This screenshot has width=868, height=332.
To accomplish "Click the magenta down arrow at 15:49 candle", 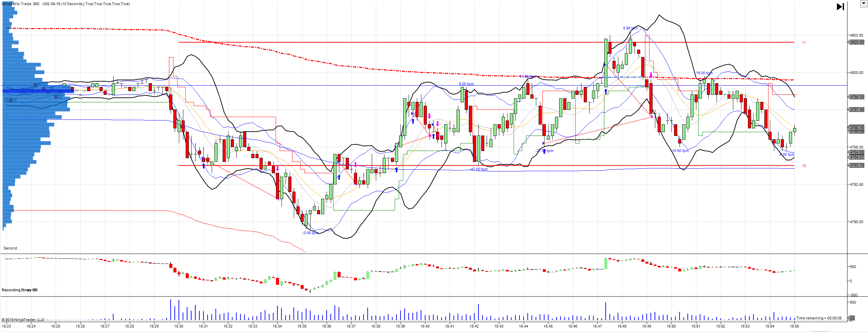I will tap(651, 75).
